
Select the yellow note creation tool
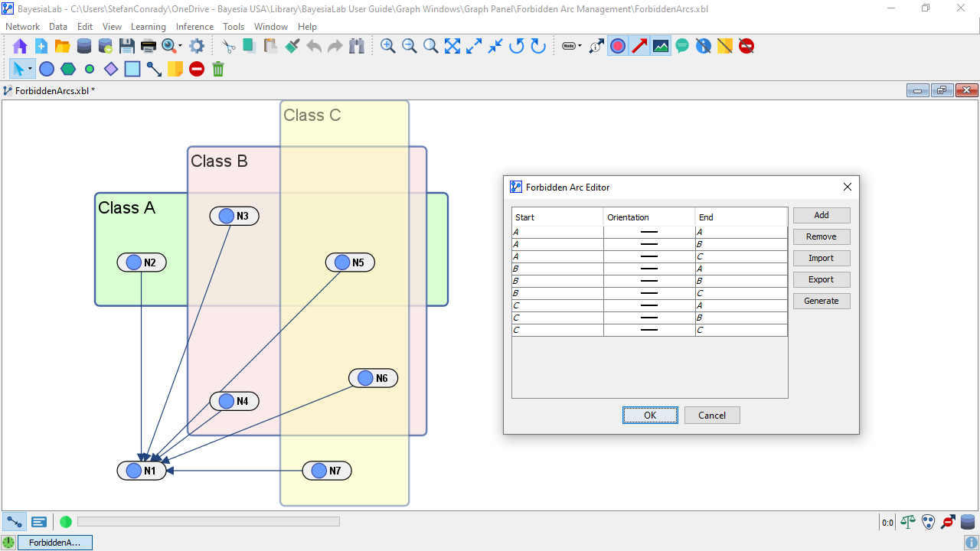[175, 69]
